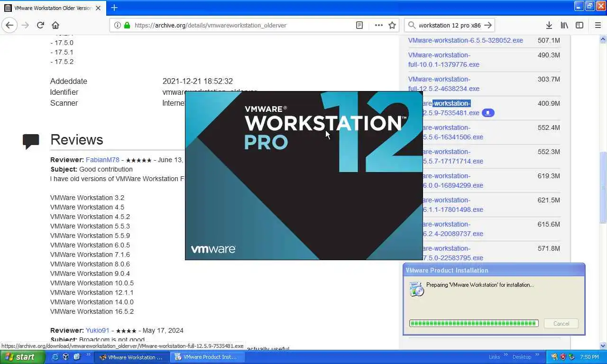
Task: Toggle the Firefox sidebar icon
Action: (x=579, y=25)
